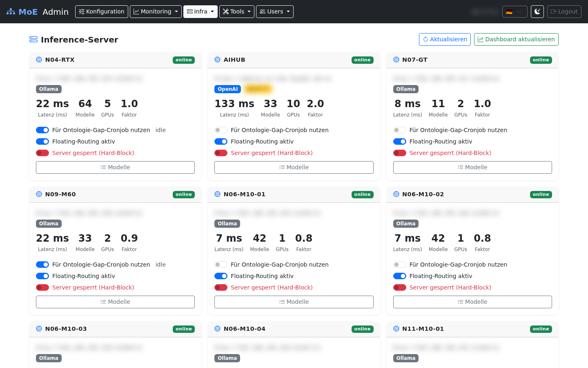Click the 133 ms latency value

tap(234, 104)
